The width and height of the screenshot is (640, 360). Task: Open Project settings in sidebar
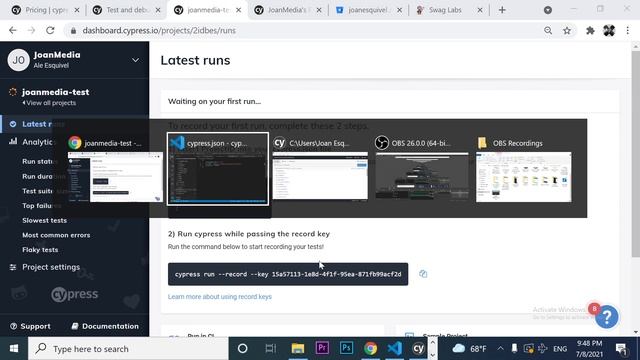tap(51, 267)
